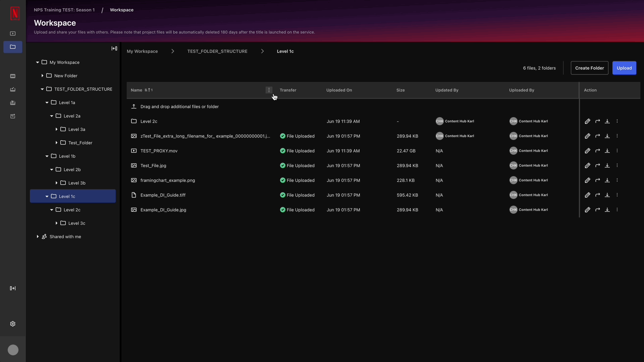The width and height of the screenshot is (644, 362).
Task: Click the more options icon for Level 2a folder
Action: tap(617, 121)
